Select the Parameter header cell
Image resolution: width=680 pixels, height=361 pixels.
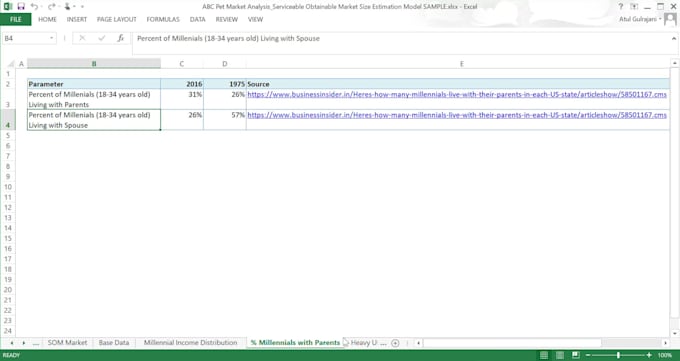[94, 84]
